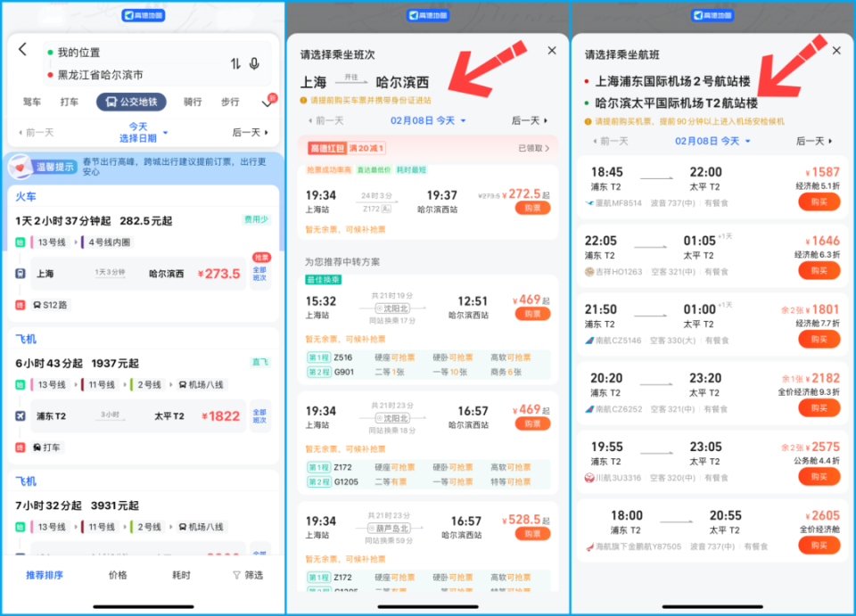The width and height of the screenshot is (856, 616).
Task: Tap the 打车 taxi segment under flight route
Action: [46, 448]
